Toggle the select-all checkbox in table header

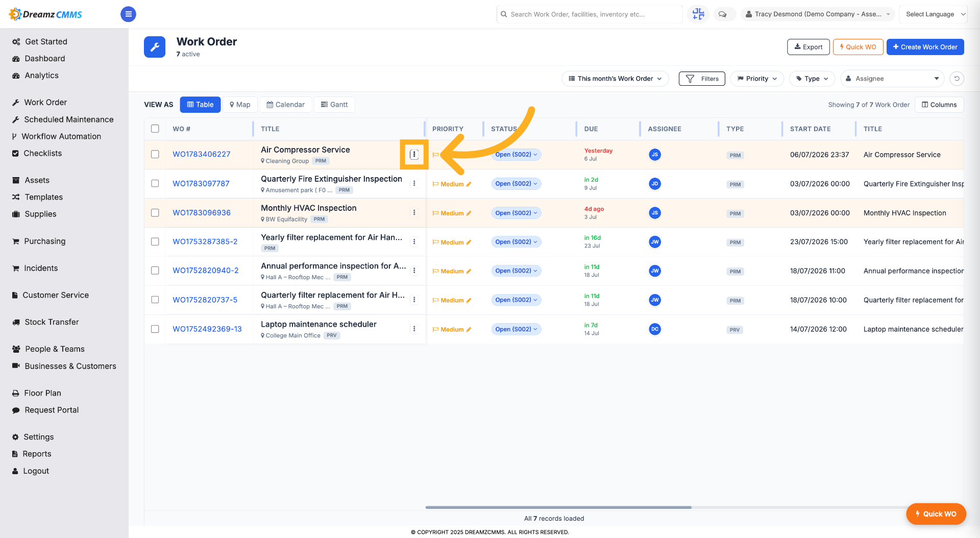pos(155,129)
